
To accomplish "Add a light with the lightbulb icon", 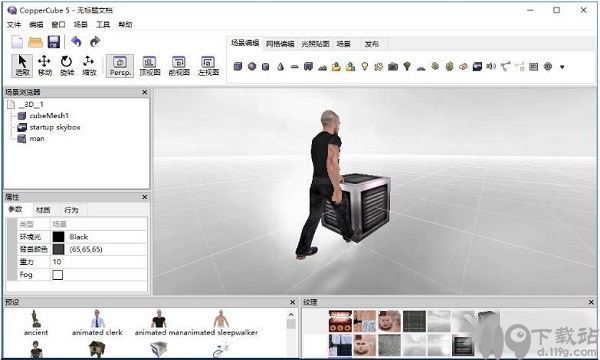I will (365, 67).
